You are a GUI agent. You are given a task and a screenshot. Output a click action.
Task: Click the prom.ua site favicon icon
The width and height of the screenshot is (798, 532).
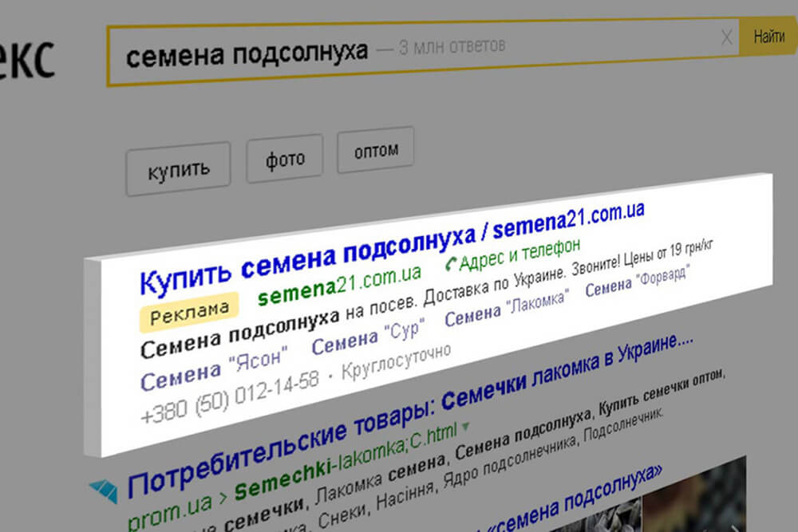pos(104,491)
